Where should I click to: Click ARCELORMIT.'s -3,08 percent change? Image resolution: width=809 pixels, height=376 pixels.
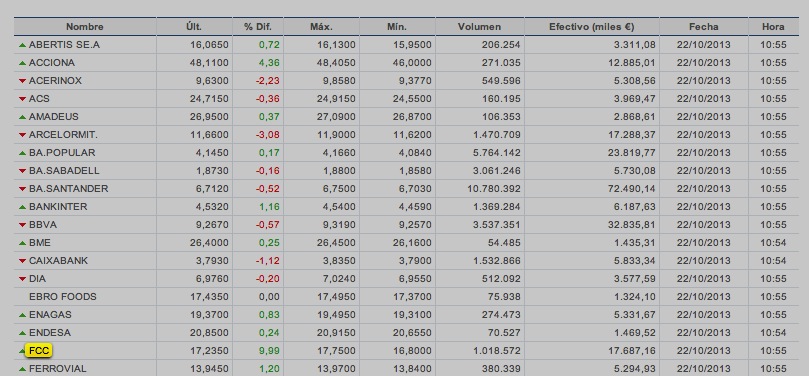coord(268,135)
